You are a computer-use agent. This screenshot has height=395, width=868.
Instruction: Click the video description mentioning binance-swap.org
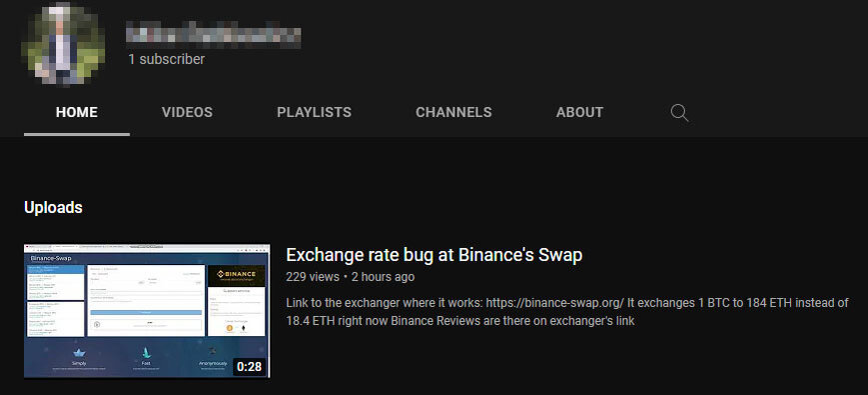pos(567,312)
